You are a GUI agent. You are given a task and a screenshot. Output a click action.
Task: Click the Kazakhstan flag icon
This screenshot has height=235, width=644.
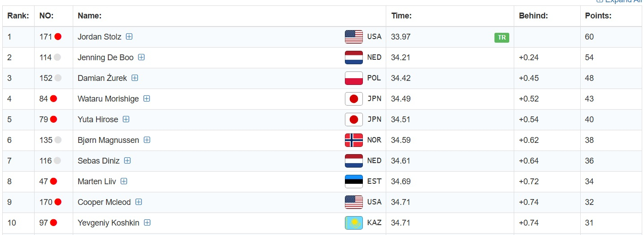[353, 223]
